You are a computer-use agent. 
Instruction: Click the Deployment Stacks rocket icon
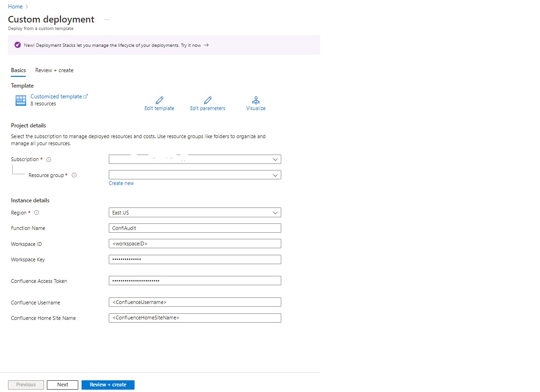click(17, 45)
